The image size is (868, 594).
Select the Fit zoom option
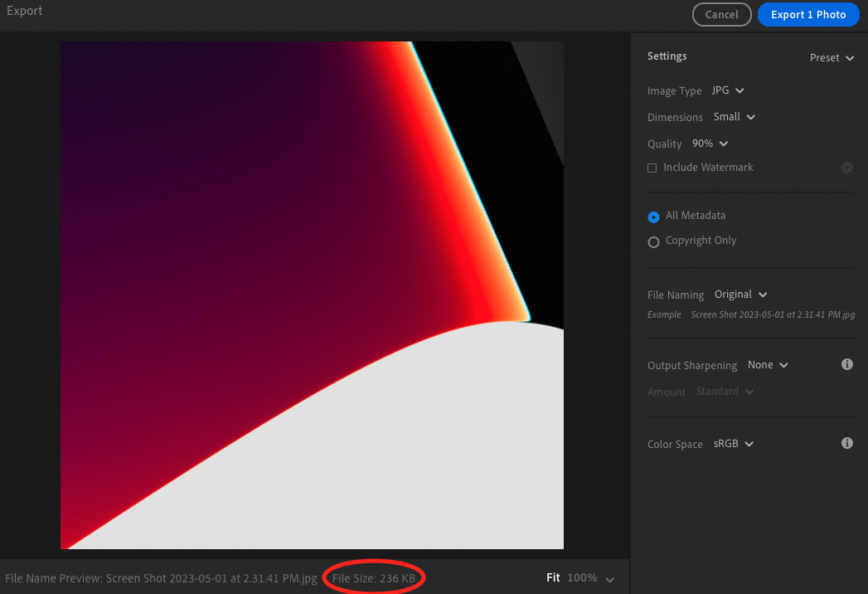(x=553, y=577)
